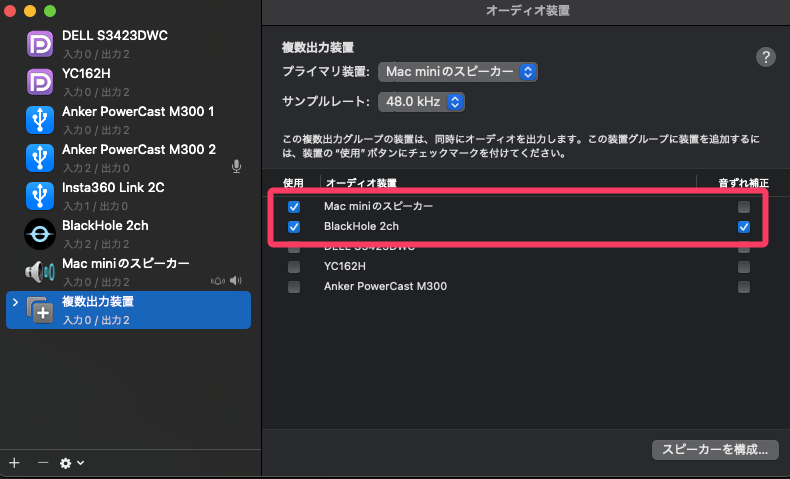This screenshot has width=790, height=479.
Task: Click the 複数出力装置 heading text
Action: tap(318, 48)
